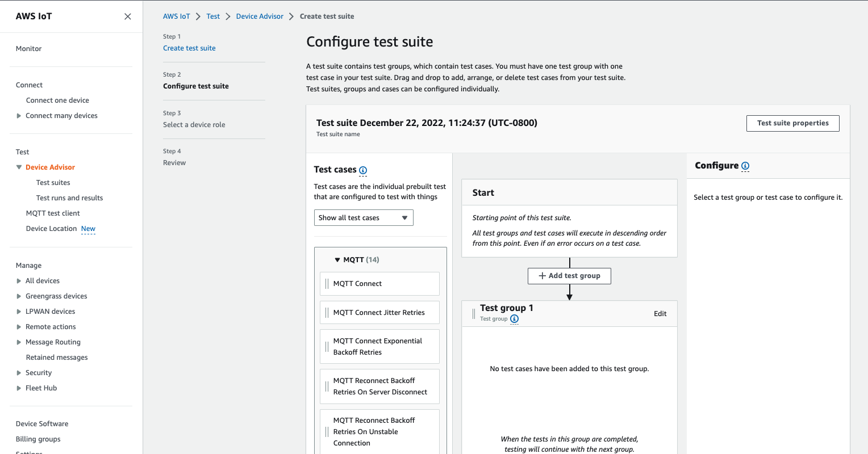868x454 pixels.
Task: Open the Device Advisor breadcrumb link
Action: pyautogui.click(x=260, y=16)
